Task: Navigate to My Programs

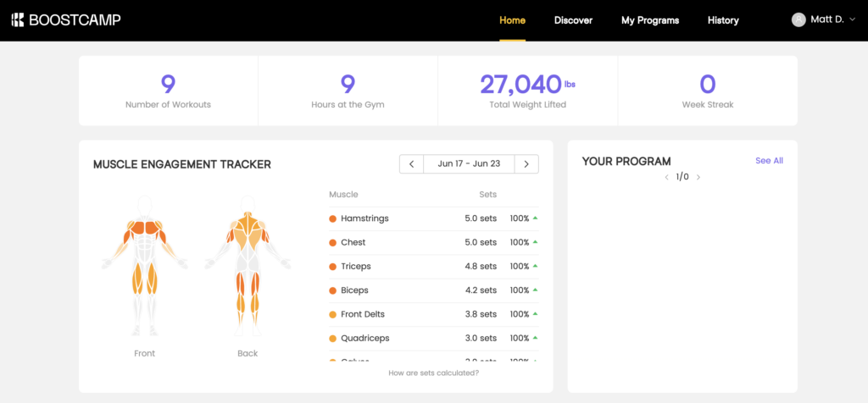Action: (x=649, y=20)
